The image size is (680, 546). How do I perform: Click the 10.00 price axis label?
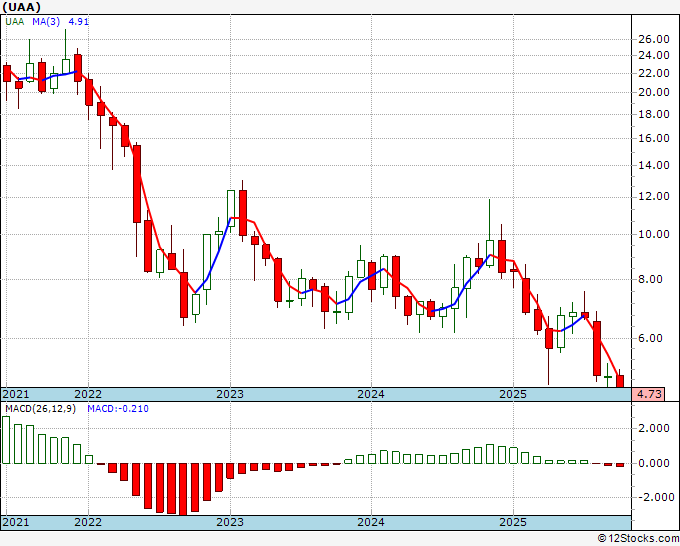[x=654, y=234]
